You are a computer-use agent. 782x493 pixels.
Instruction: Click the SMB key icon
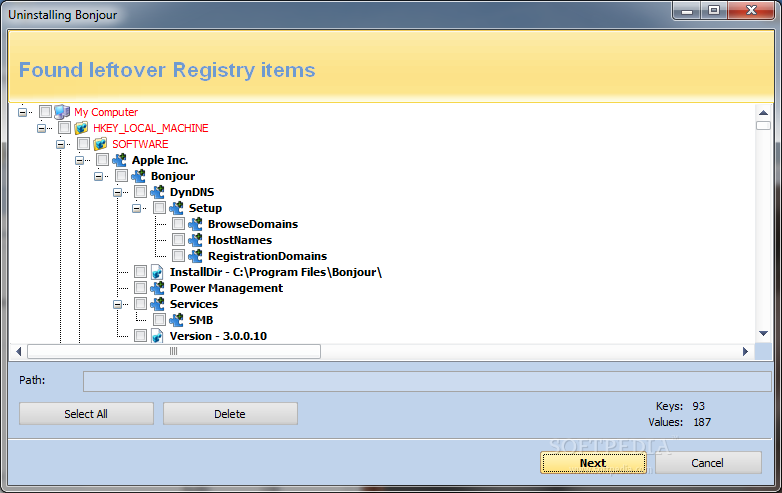(x=176, y=320)
